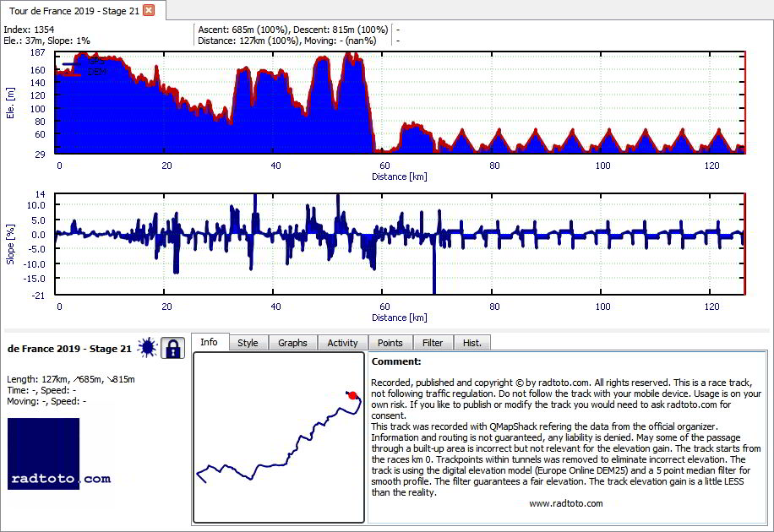Open the Graphs tab
The image size is (774, 532).
tap(292, 343)
